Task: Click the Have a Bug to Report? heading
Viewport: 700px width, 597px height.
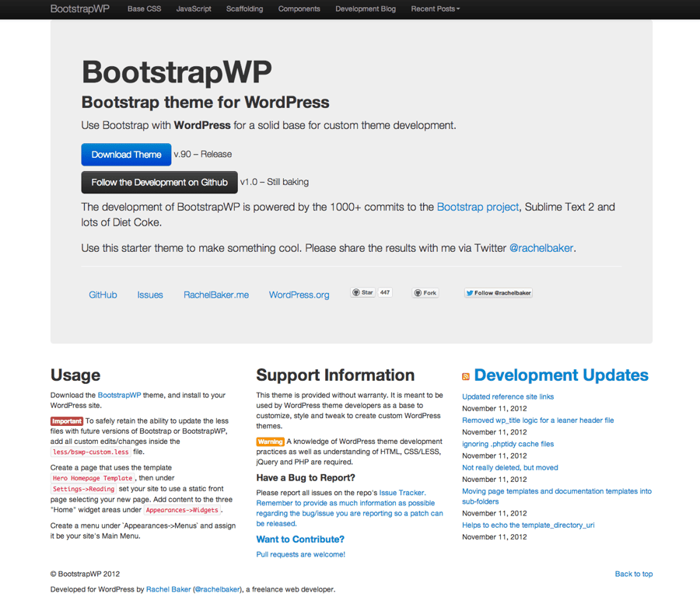Action: click(x=306, y=478)
